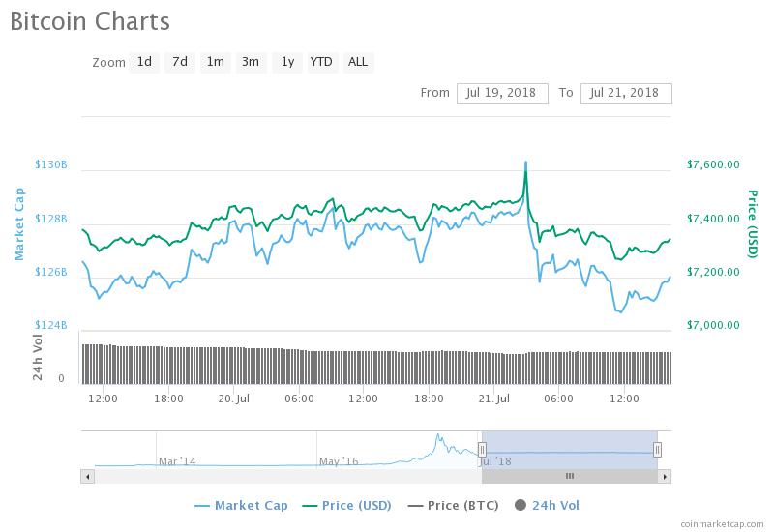The width and height of the screenshot is (774, 532).
Task: Toggle Price (BTC) series in legend
Action: [x=453, y=505]
